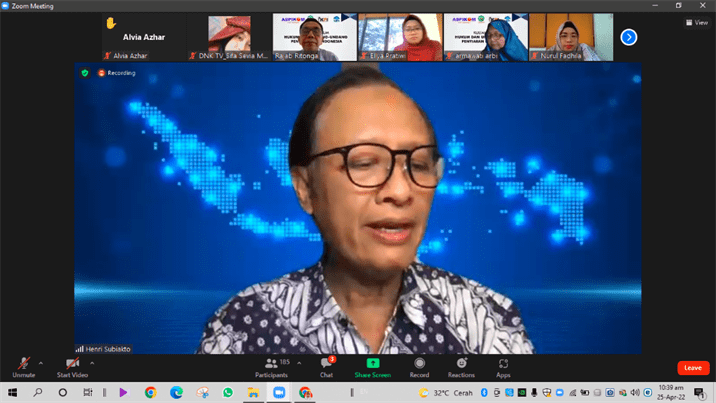Click Bluetooth tray icon
This screenshot has width=716, height=403.
tap(484, 393)
